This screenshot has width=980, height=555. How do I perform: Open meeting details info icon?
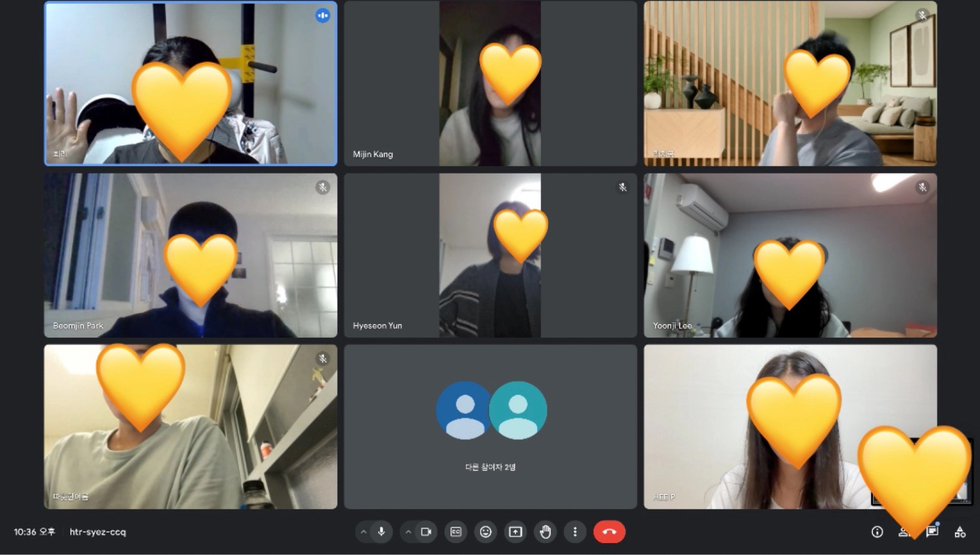pyautogui.click(x=877, y=532)
